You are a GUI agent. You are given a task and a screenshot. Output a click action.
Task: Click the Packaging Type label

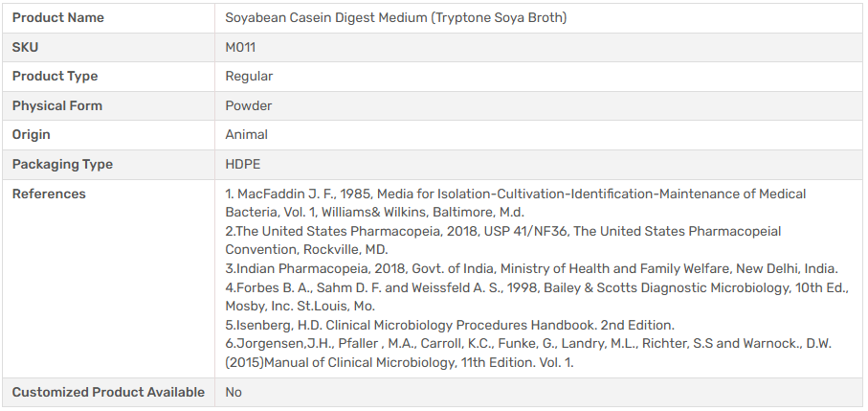(62, 165)
